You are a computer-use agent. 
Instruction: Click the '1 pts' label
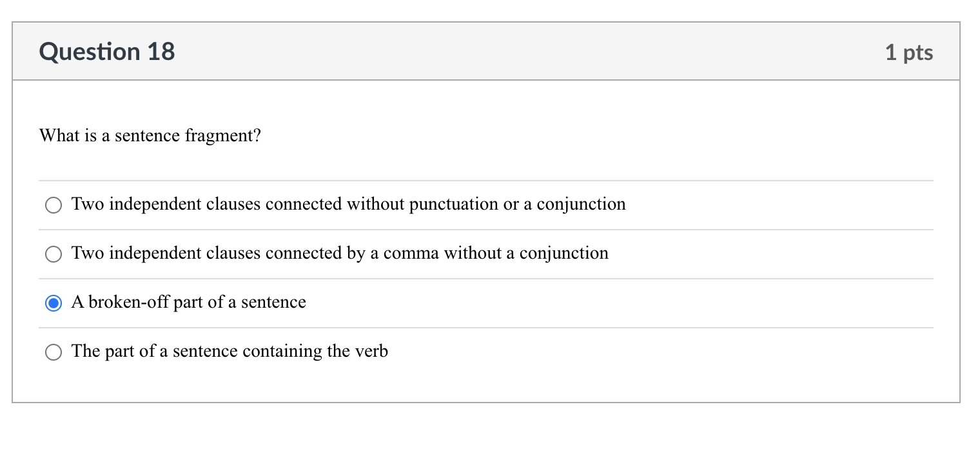(910, 53)
